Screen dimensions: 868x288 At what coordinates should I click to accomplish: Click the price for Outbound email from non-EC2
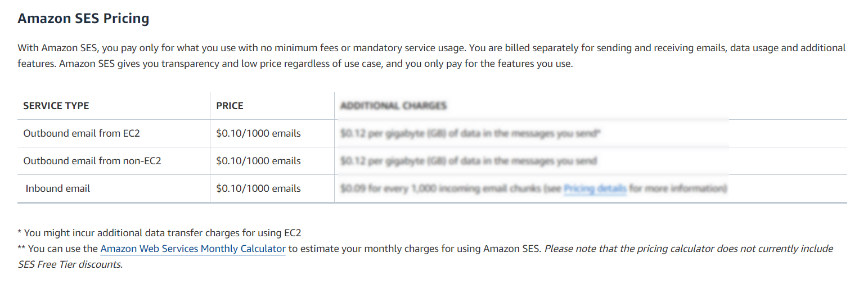[x=258, y=161]
